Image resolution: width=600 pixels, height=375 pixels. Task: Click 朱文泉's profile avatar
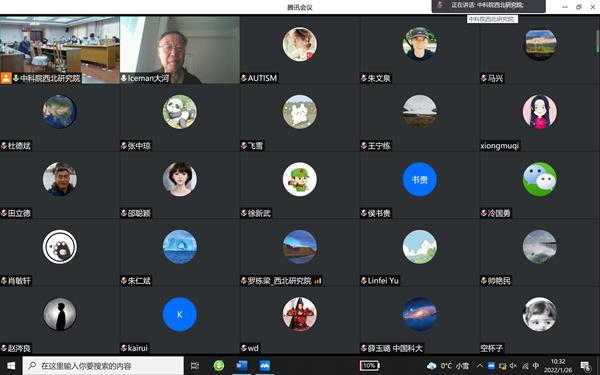pyautogui.click(x=419, y=44)
